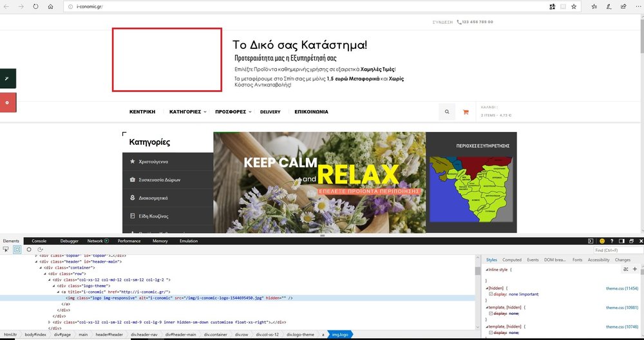Select the Events tab
The width and height of the screenshot is (644, 340).
point(533,260)
